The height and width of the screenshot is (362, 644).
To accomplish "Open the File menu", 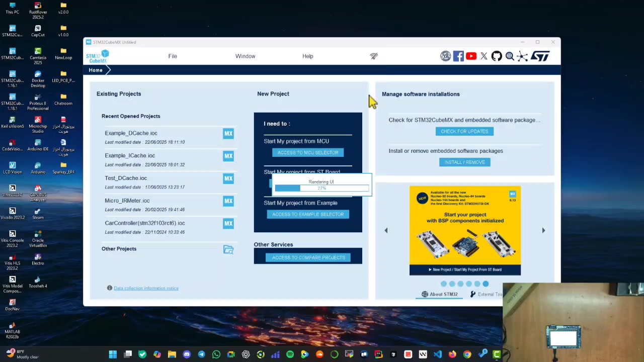I will 173,56.
